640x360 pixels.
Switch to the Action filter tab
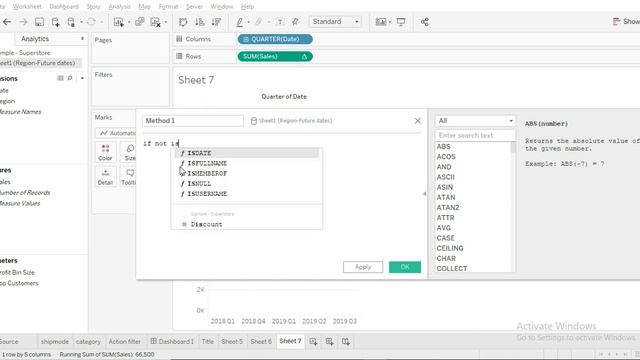pyautogui.click(x=124, y=342)
